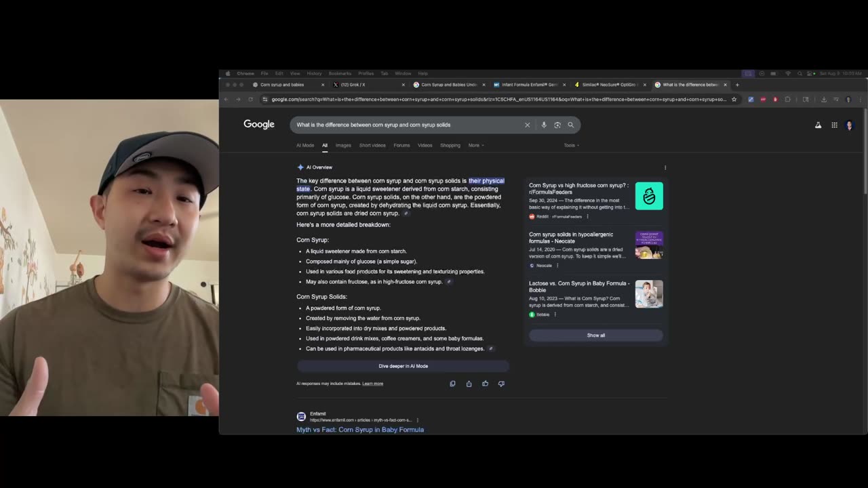Click the source link chip after 'dried corn syrup'

coord(406,213)
